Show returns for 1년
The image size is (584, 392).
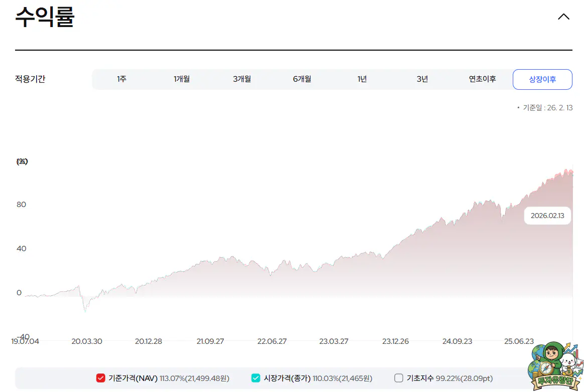pos(362,79)
